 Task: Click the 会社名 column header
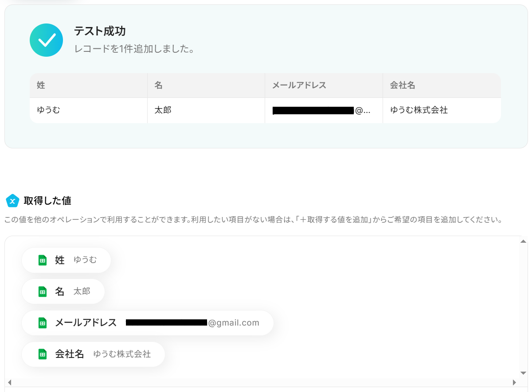[442, 85]
